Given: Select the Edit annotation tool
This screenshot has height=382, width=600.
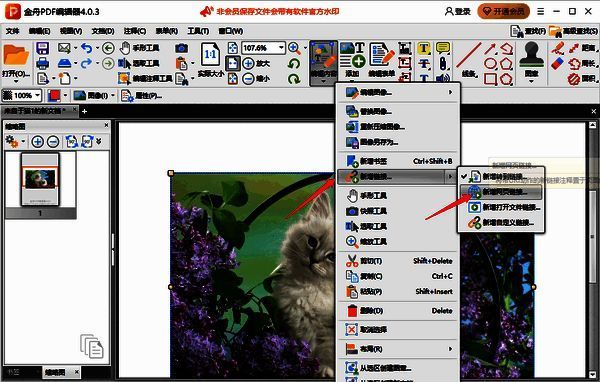Looking at the screenshot, I should point(145,78).
